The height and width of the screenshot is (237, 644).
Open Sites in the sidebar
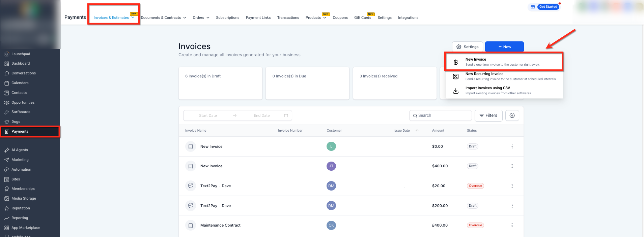click(x=16, y=179)
